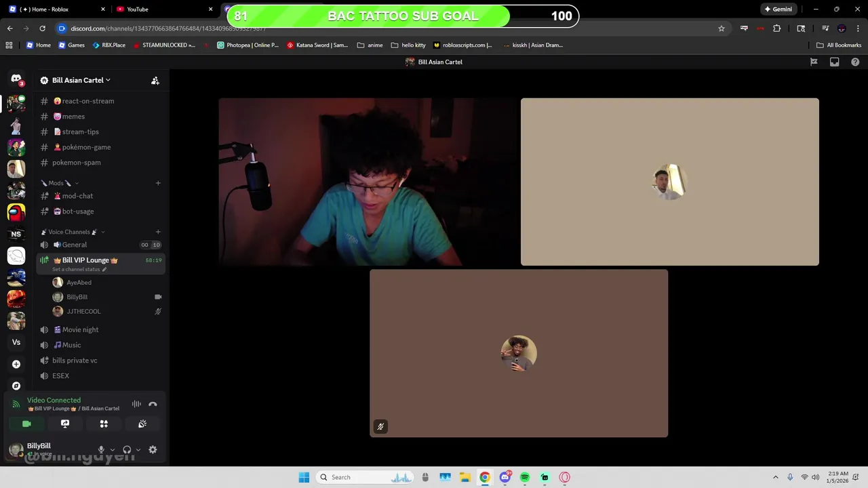Open the NS server icon

click(x=16, y=234)
